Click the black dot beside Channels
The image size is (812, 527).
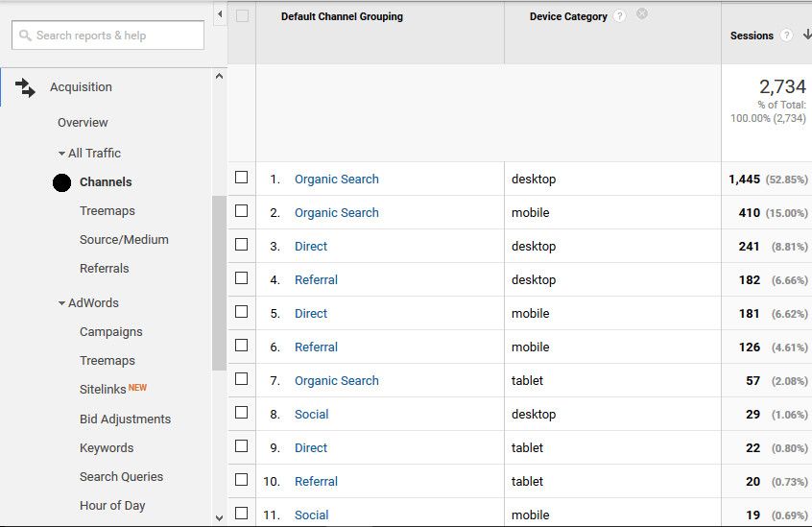pyautogui.click(x=62, y=182)
